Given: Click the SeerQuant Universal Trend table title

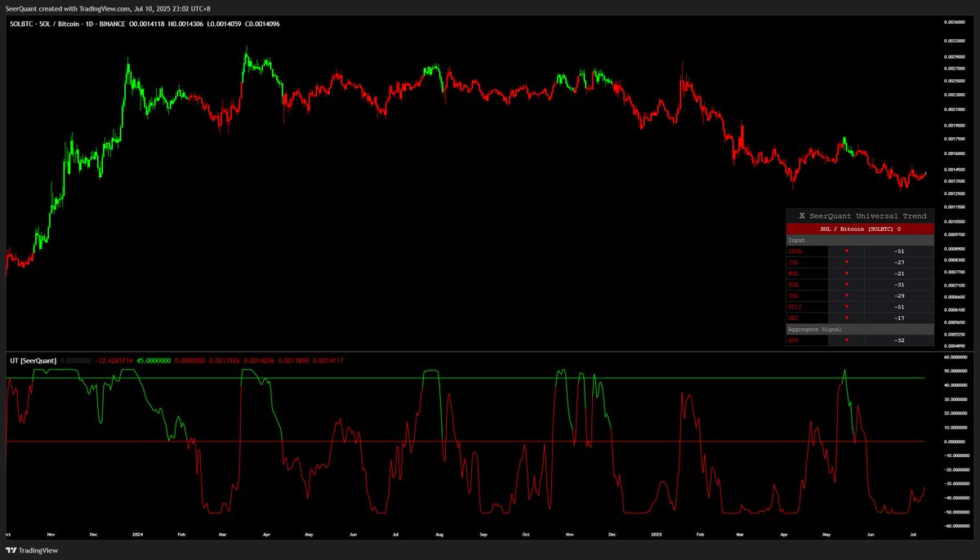Looking at the screenshot, I should click(x=868, y=216).
